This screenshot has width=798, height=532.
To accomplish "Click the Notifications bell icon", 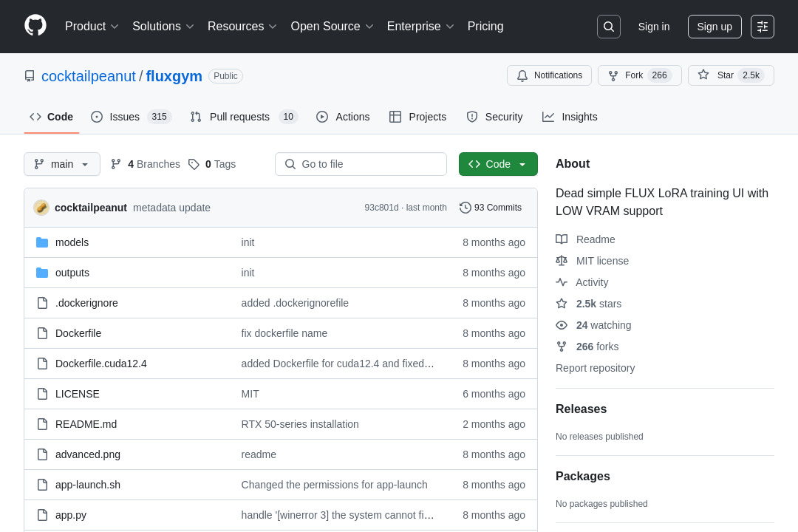I will 522,75.
